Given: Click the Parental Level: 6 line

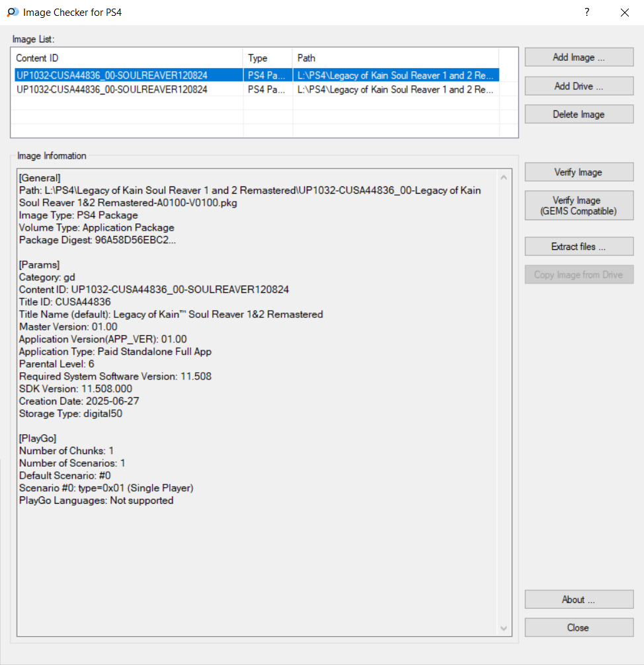Looking at the screenshot, I should coord(57,364).
